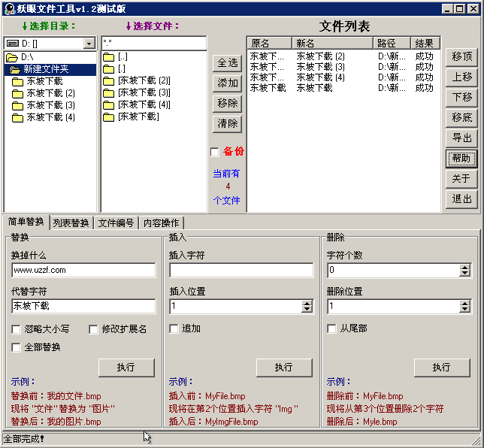
Task: Decrease 删除位置 spinner value
Action: [x=464, y=310]
